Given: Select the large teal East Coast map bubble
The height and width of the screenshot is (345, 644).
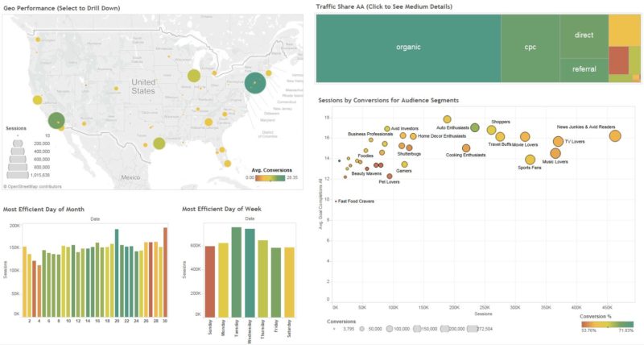Looking at the screenshot, I should (255, 83).
